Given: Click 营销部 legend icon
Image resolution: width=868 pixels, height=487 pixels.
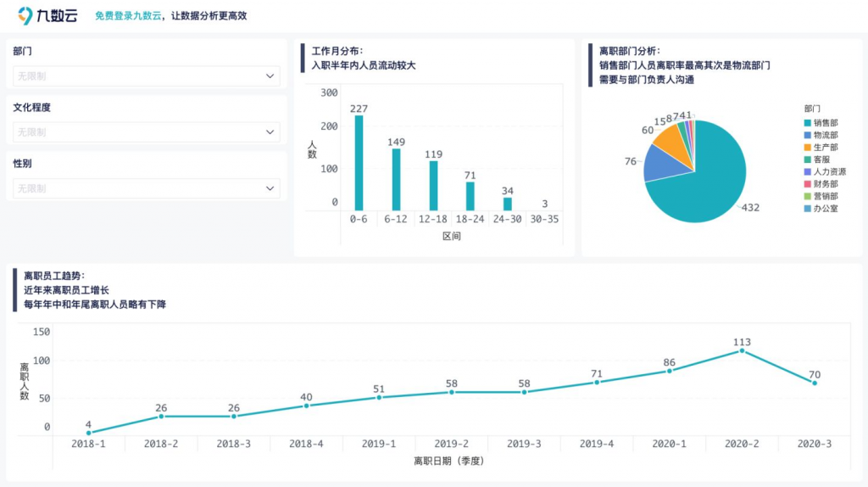Looking at the screenshot, I should coord(807,196).
